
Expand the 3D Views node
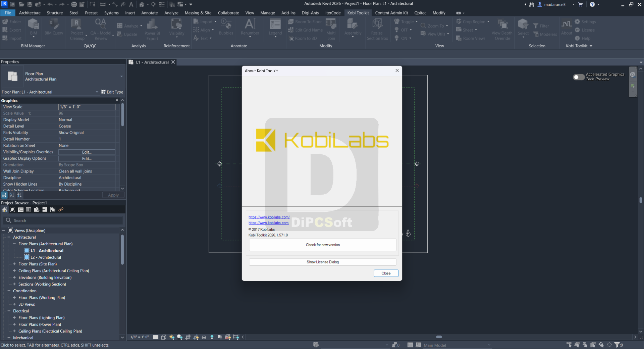point(14,304)
